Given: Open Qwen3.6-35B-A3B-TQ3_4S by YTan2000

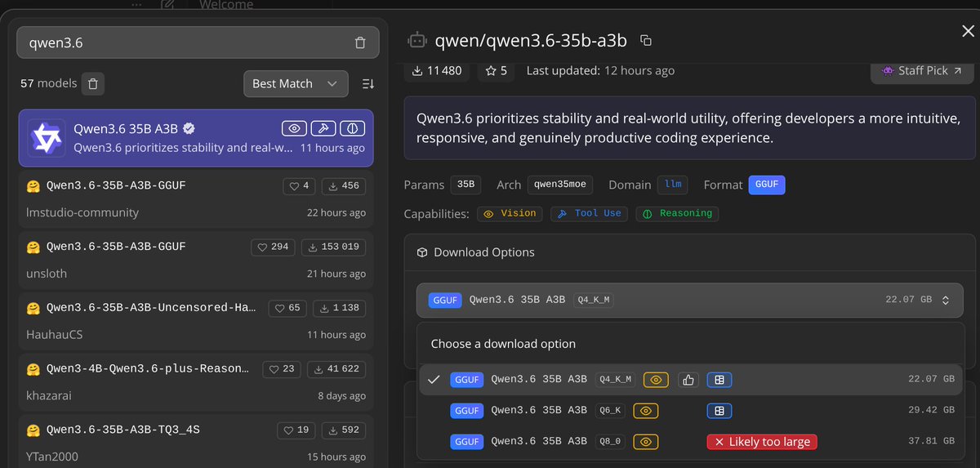Looking at the screenshot, I should (x=196, y=441).
